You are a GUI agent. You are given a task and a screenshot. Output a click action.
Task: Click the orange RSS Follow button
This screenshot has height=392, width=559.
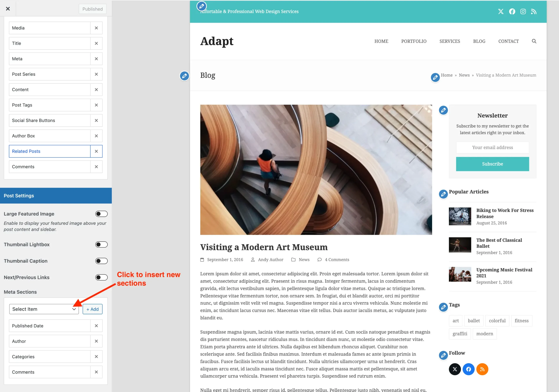(x=482, y=369)
